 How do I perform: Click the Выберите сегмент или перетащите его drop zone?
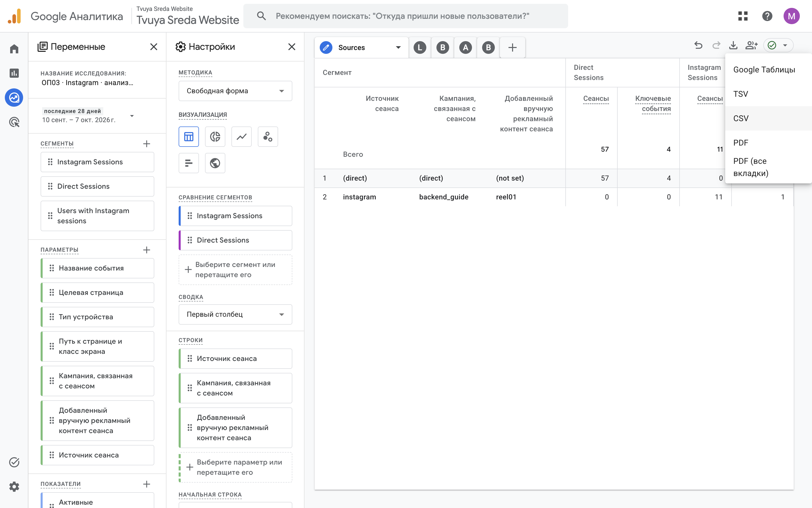(235, 270)
